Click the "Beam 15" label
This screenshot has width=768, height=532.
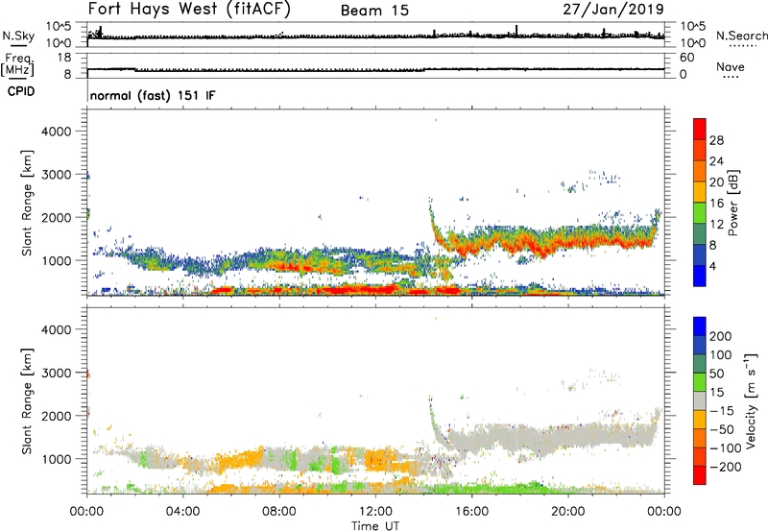(x=374, y=11)
